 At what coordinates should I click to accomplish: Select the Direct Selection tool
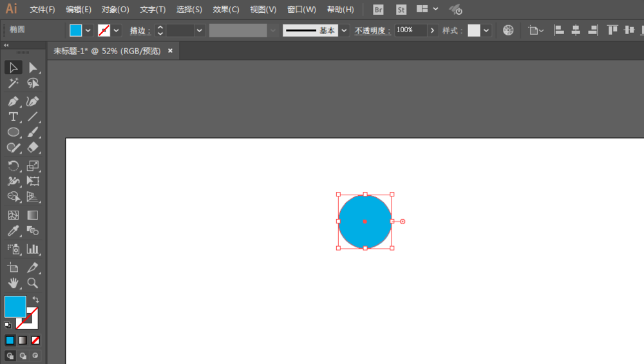pyautogui.click(x=33, y=68)
